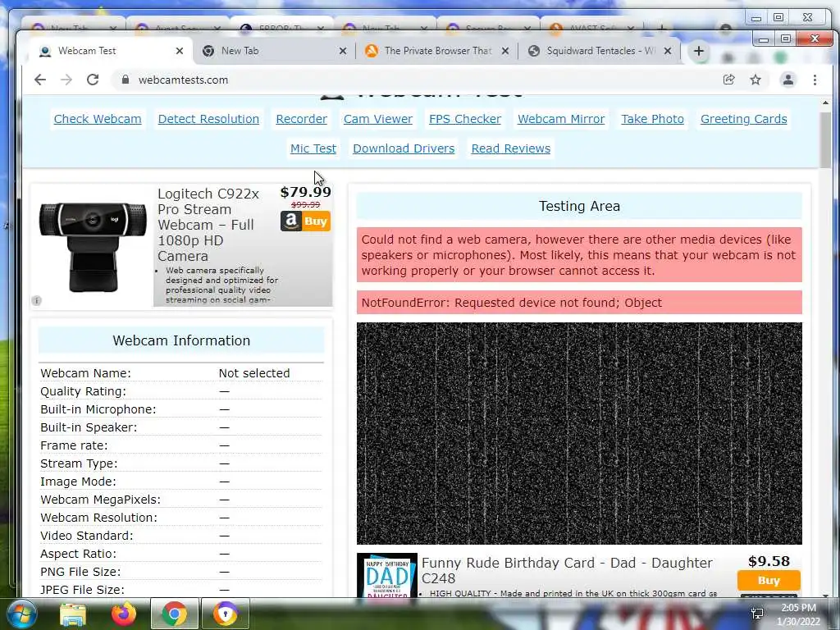This screenshot has width=840, height=630.
Task: Open the Mic Test link
Action: [x=313, y=148]
